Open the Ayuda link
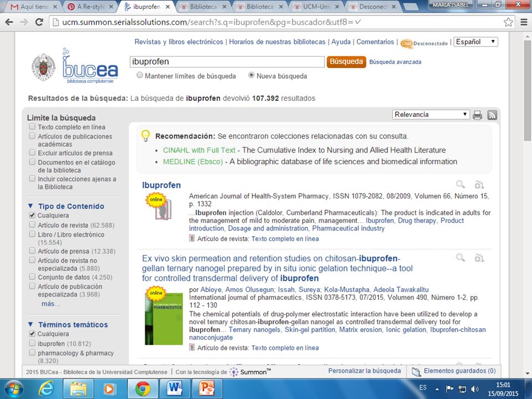This screenshot has width=532, height=399. (341, 42)
